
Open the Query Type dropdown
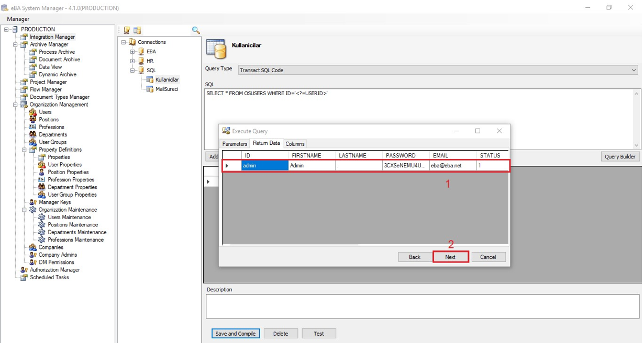click(634, 70)
